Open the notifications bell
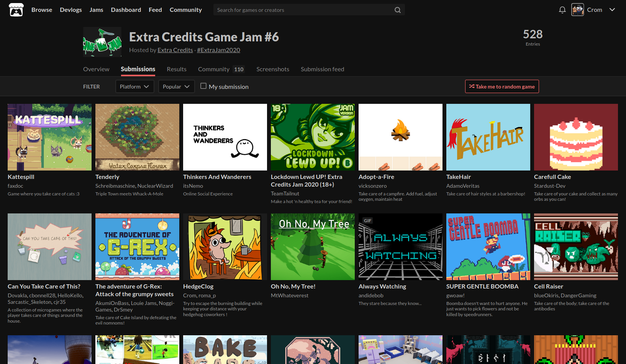Image resolution: width=626 pixels, height=364 pixels. point(562,10)
